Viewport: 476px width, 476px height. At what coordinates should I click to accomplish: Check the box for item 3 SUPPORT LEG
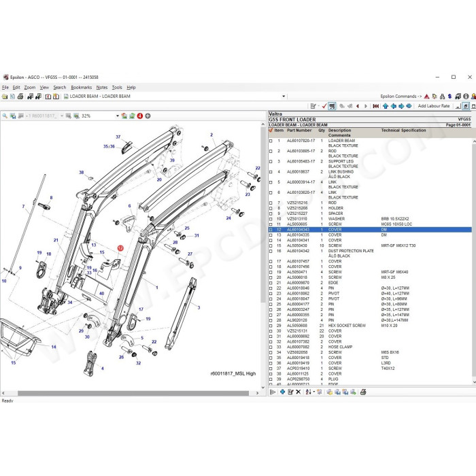point(271,162)
